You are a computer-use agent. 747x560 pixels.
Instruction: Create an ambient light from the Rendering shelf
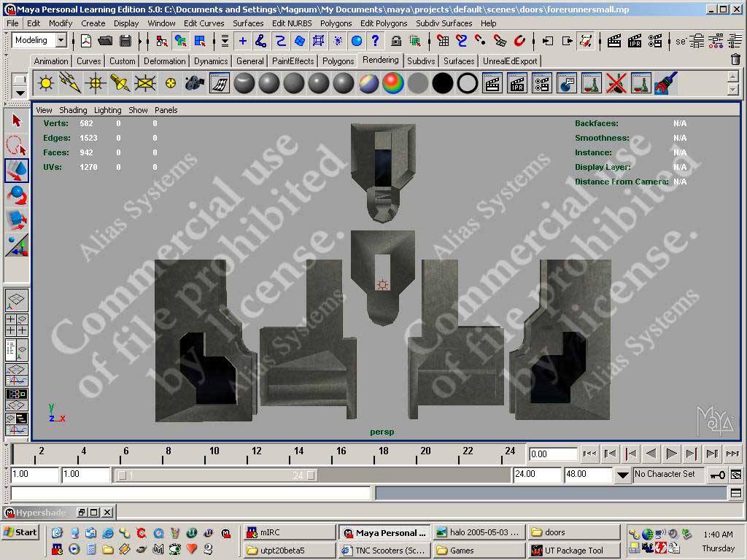click(46, 83)
